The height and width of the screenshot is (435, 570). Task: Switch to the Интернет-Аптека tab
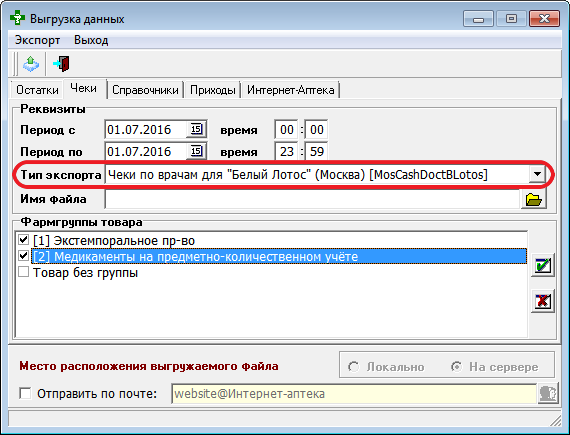click(x=290, y=90)
